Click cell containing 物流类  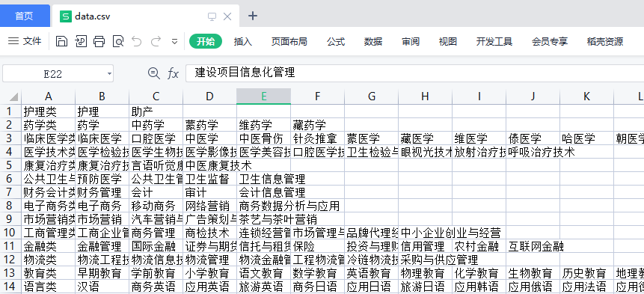pos(49,260)
